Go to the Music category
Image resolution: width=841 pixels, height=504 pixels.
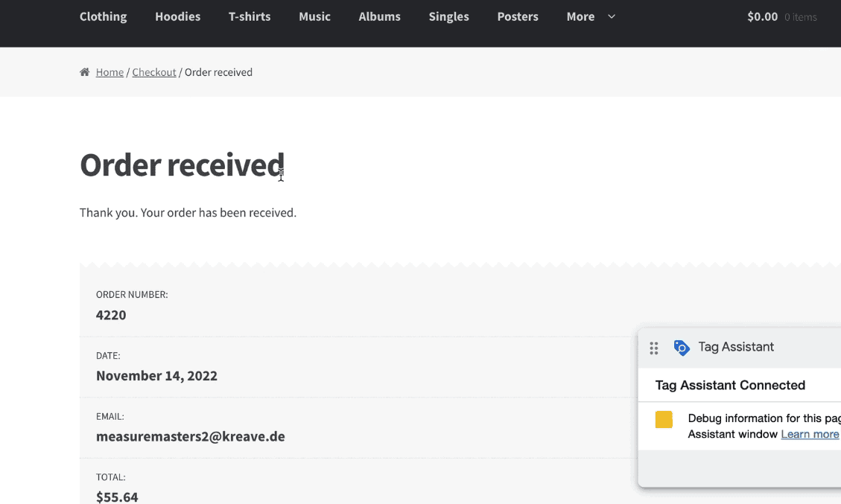coord(314,16)
